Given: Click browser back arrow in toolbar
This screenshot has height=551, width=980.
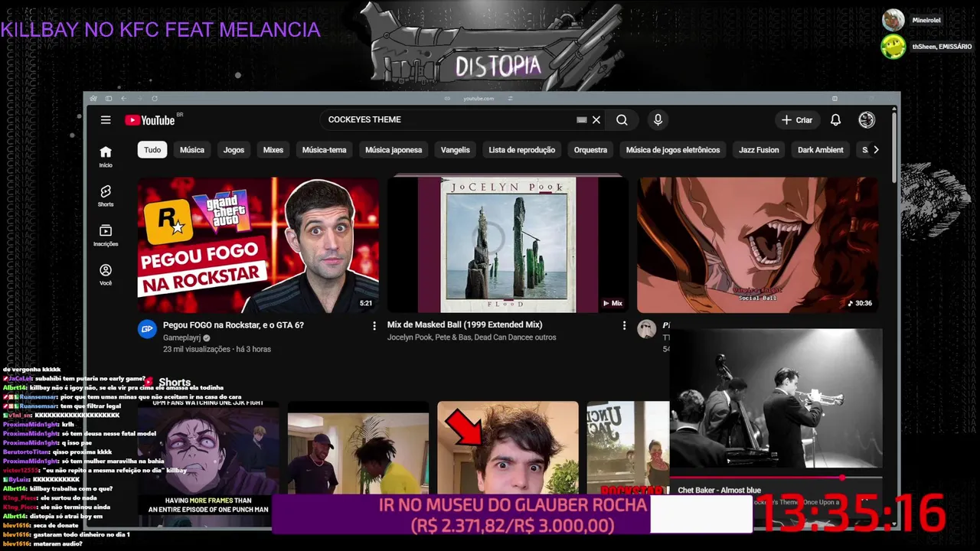Looking at the screenshot, I should (x=124, y=99).
